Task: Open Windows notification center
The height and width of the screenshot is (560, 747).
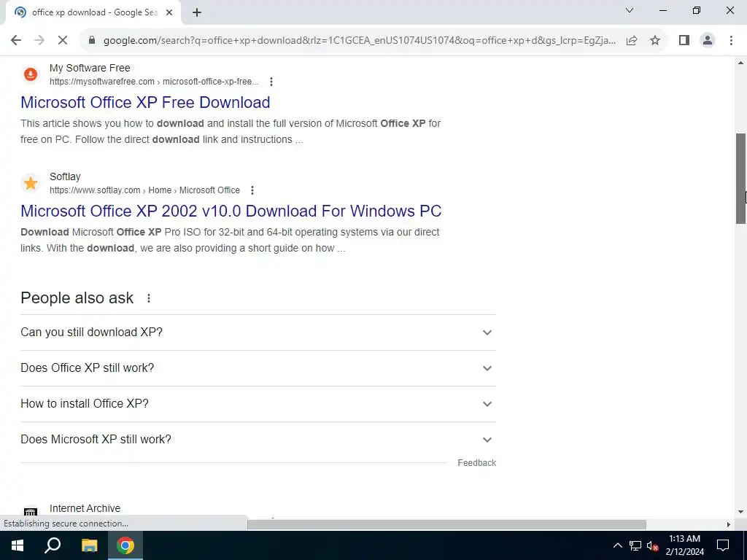Action: (723, 545)
